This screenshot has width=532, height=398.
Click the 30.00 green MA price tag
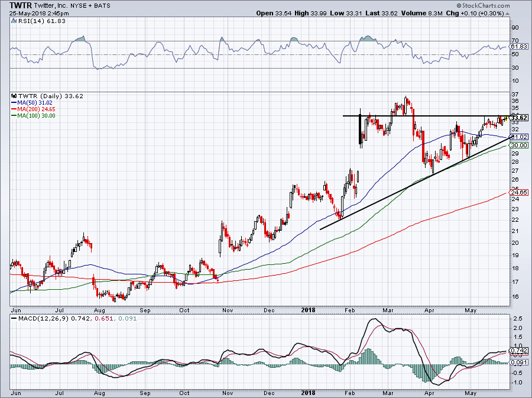tap(519, 145)
